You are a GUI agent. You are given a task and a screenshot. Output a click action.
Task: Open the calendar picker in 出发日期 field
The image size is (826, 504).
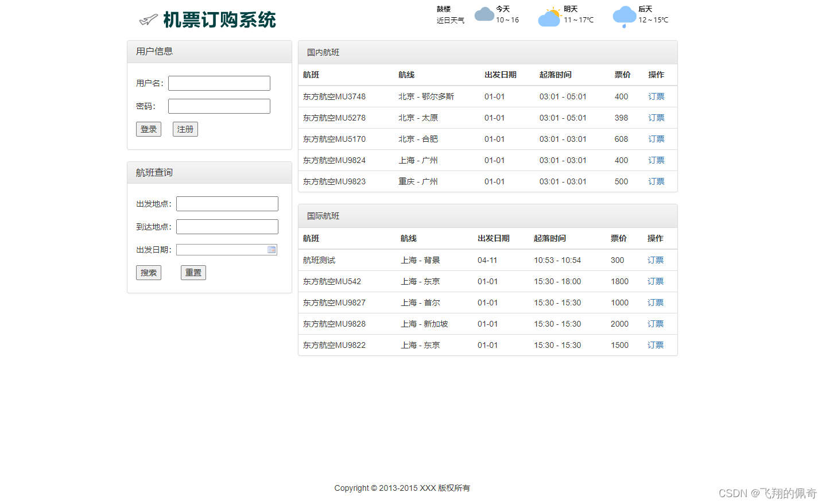pyautogui.click(x=272, y=249)
